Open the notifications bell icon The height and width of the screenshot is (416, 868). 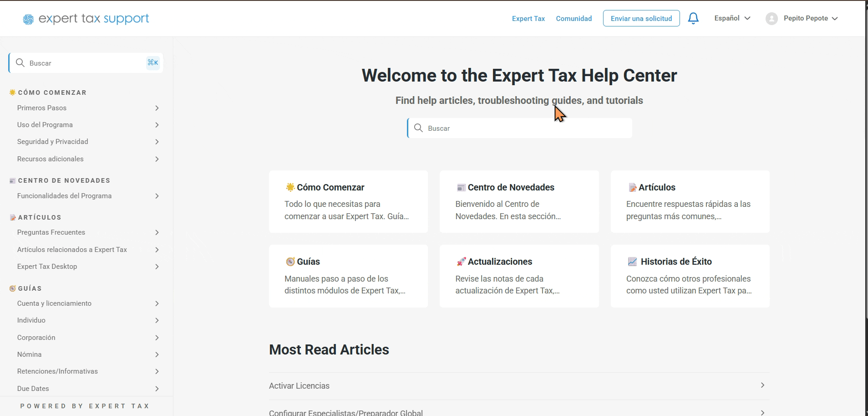(693, 18)
